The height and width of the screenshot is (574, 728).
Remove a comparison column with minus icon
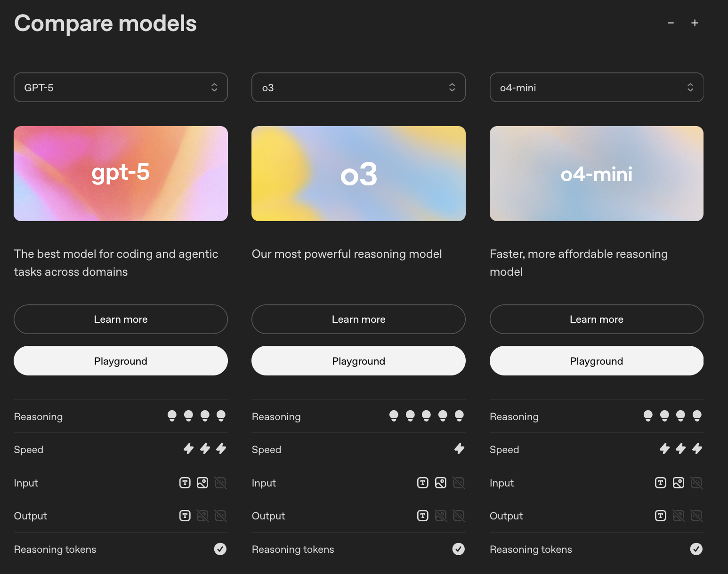[671, 23]
